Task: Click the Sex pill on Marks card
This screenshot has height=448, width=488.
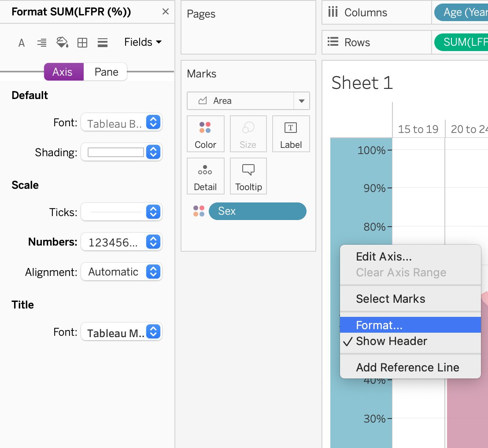Action: 257,211
